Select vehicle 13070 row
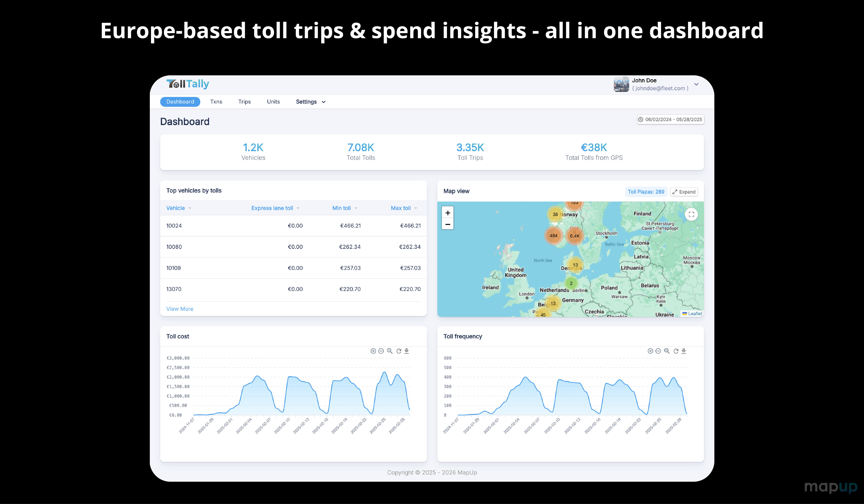 click(x=293, y=289)
